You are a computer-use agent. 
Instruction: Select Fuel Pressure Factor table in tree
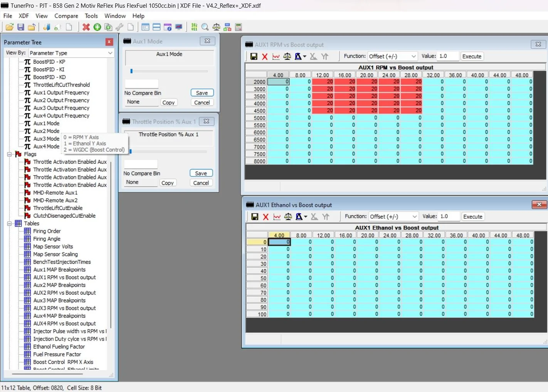[57, 354]
